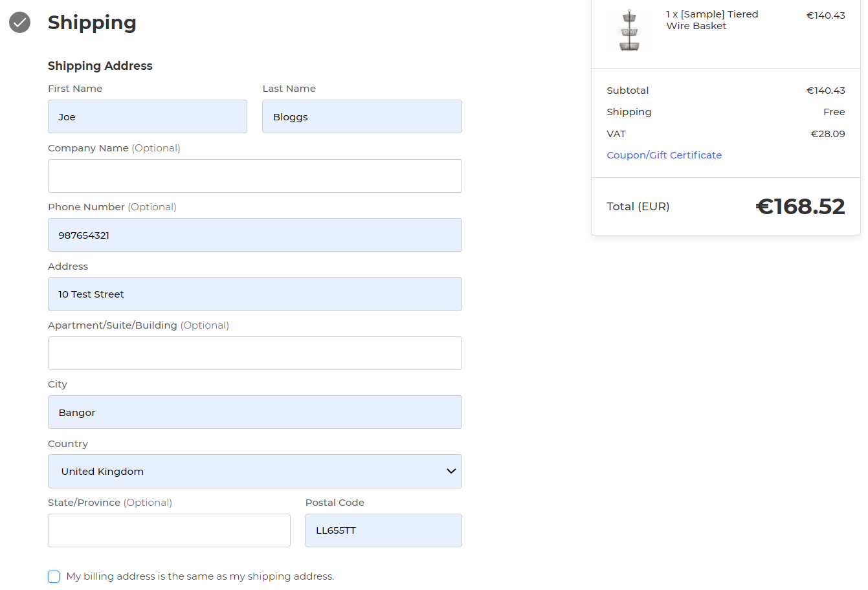The height and width of the screenshot is (590, 868).
Task: Tick the billing same as shipping checkbox
Action: 54,576
